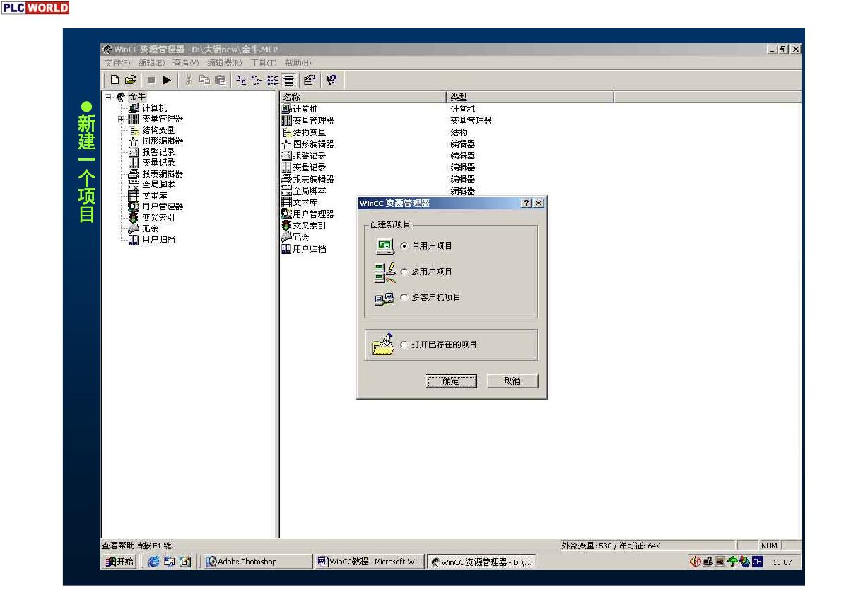The width and height of the screenshot is (868, 614).
Task: Close the WinCC create-project dialog
Action: [x=539, y=203]
